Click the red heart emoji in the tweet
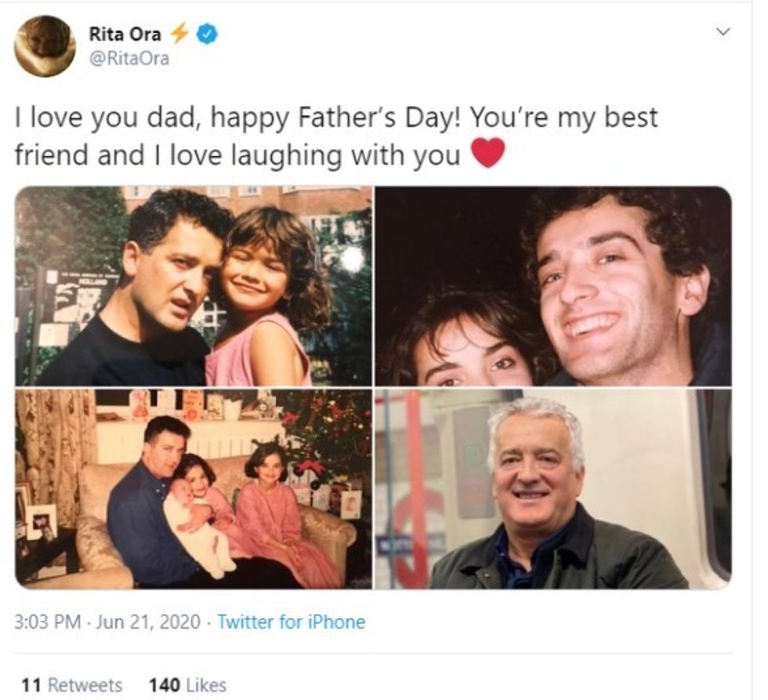 coord(487,152)
